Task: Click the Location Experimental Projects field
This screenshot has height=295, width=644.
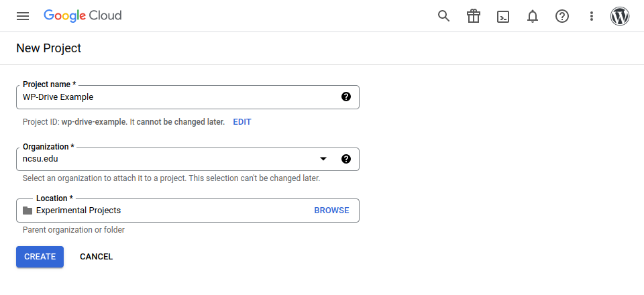Action: tap(168, 211)
